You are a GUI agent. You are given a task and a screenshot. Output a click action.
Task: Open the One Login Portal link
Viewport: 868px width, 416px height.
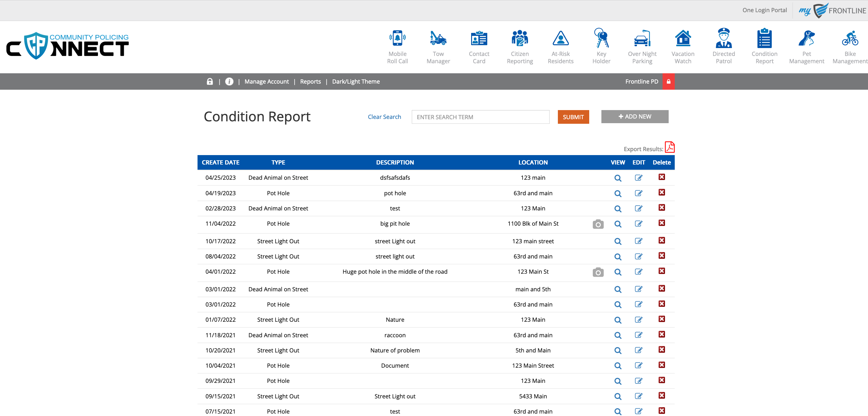[x=764, y=10]
